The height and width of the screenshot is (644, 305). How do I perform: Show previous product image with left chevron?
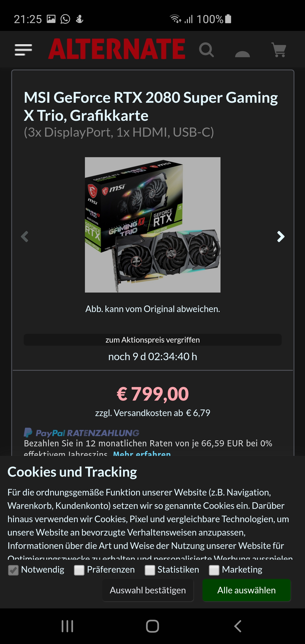point(25,236)
